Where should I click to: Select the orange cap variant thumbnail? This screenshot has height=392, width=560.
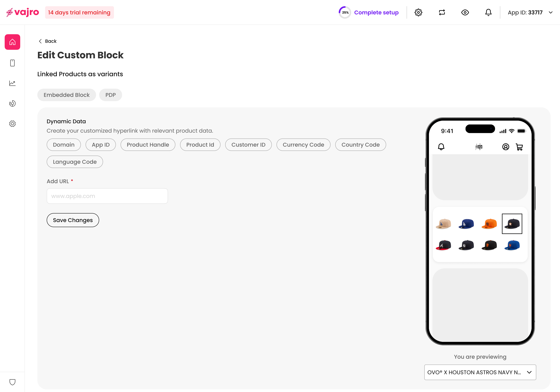pyautogui.click(x=489, y=224)
